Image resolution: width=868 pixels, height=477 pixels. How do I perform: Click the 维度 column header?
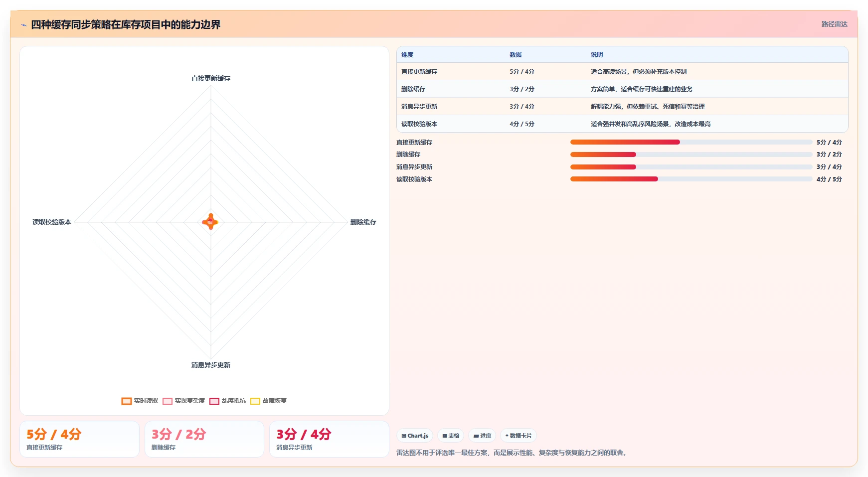[407, 55]
